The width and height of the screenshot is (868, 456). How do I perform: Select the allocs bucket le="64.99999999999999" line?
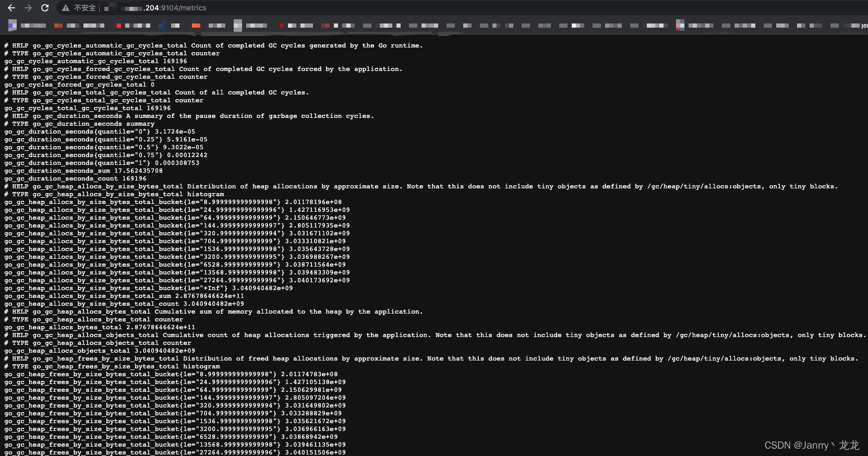[x=175, y=218]
